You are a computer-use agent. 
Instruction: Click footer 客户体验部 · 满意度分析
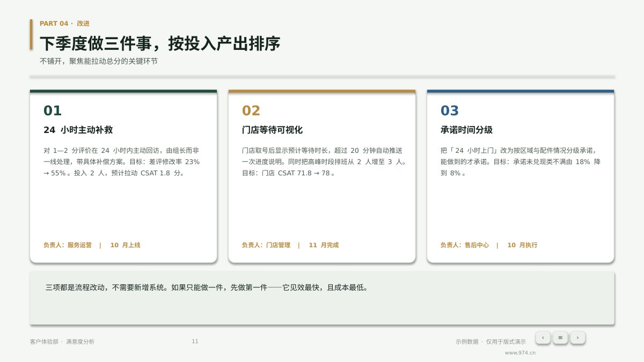click(x=62, y=342)
